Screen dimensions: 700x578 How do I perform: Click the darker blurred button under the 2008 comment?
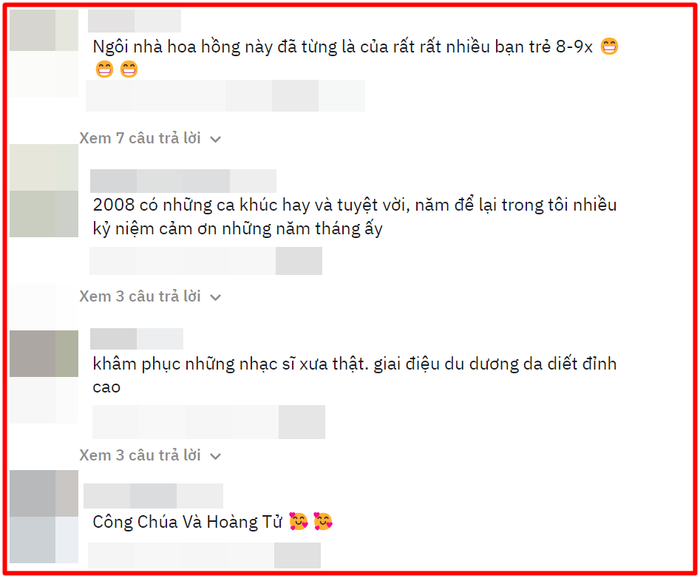click(x=299, y=261)
